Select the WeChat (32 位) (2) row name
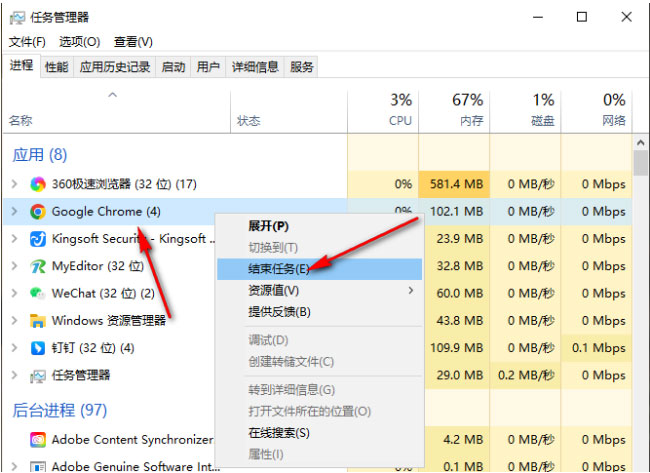Image resolution: width=650 pixels, height=473 pixels. [103, 294]
